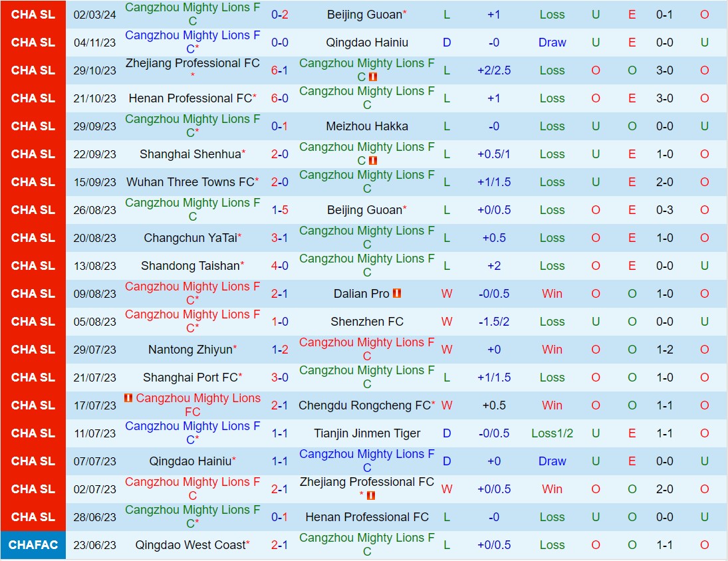This screenshot has height=561, width=728.
Task: Open Dalian Pro team page
Action: click(361, 293)
